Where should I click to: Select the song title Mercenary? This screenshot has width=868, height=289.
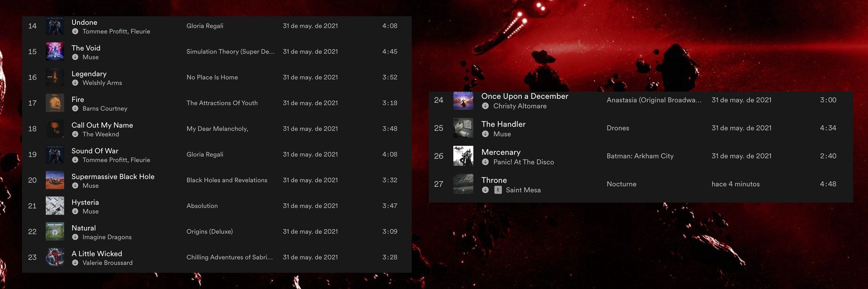coord(501,152)
